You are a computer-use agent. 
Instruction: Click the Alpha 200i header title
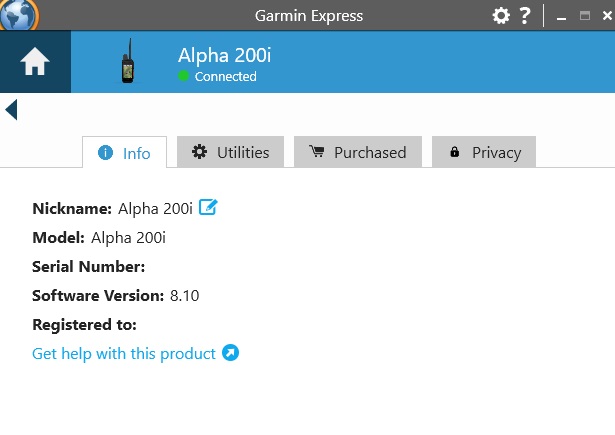click(224, 54)
